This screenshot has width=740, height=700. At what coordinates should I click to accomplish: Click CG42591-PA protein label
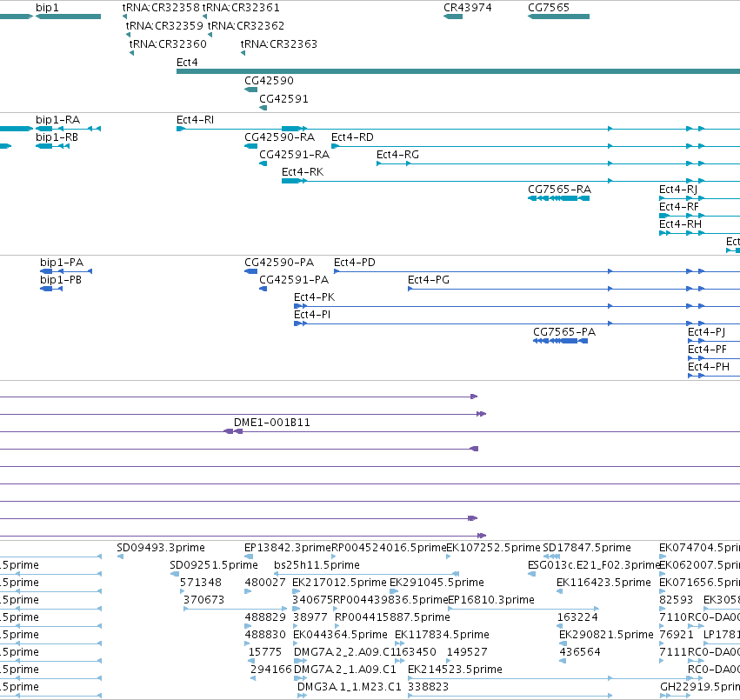[294, 280]
